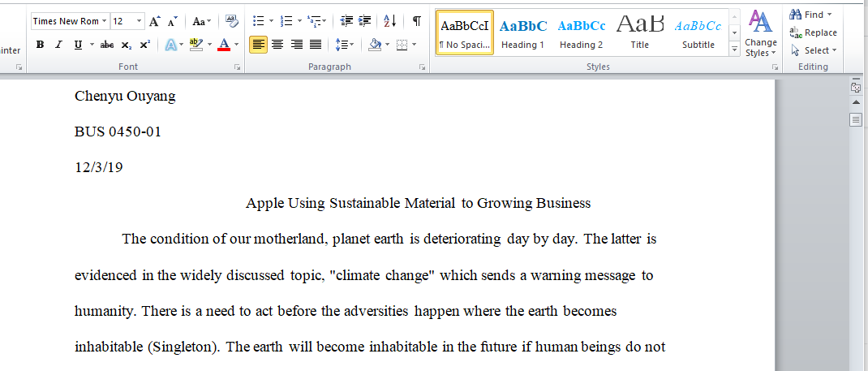The image size is (868, 371).
Task: Toggle Superscript formatting
Action: pos(145,45)
